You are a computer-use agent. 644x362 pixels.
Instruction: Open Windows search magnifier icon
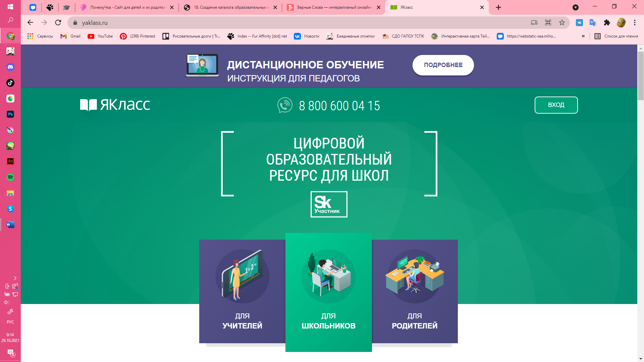(10, 20)
